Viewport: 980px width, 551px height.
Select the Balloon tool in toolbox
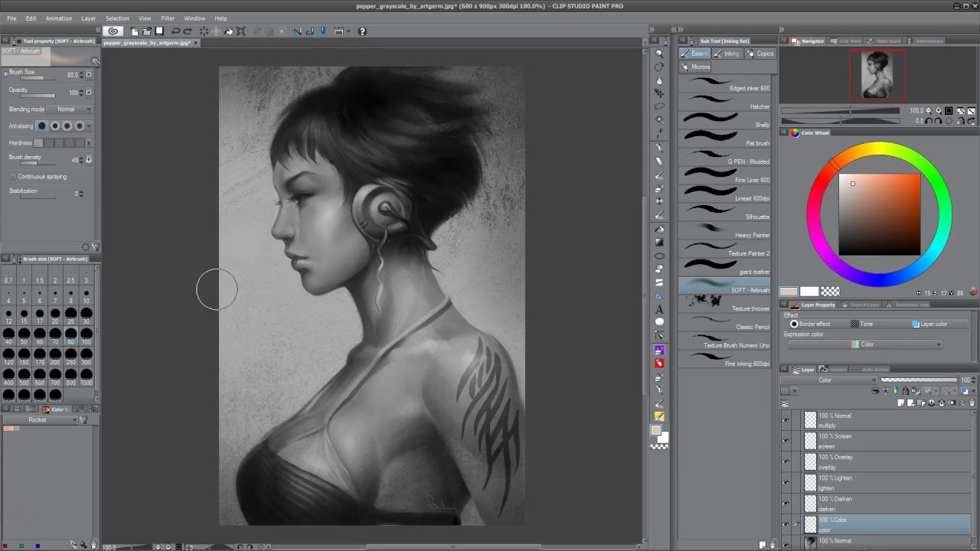pyautogui.click(x=659, y=322)
